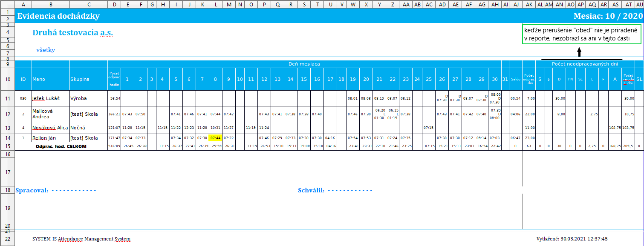Select the saldo value '04:06'

pos(516,114)
